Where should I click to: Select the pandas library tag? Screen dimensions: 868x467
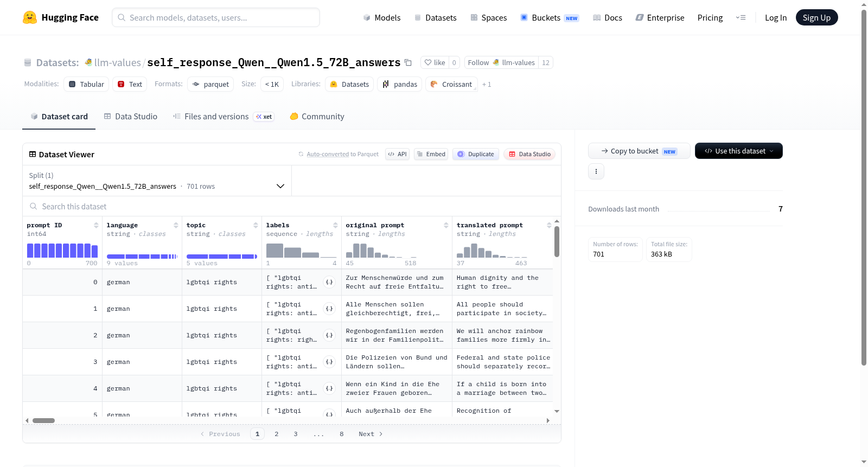[400, 84]
